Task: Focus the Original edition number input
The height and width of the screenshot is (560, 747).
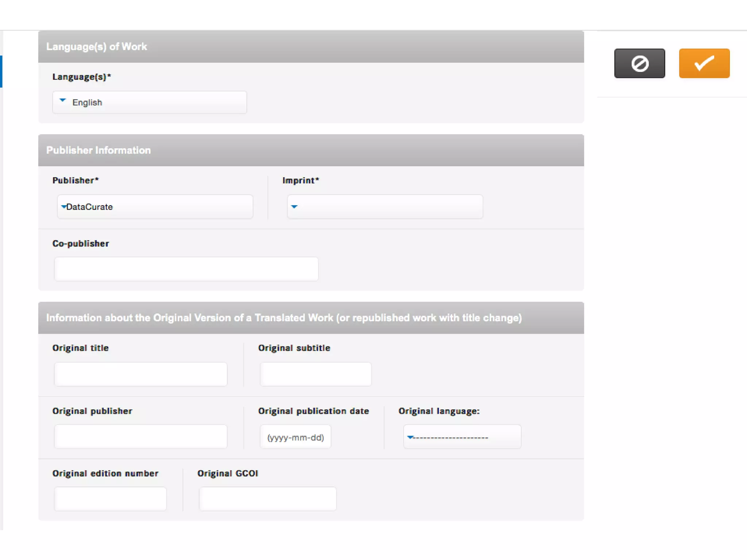Action: (x=110, y=499)
